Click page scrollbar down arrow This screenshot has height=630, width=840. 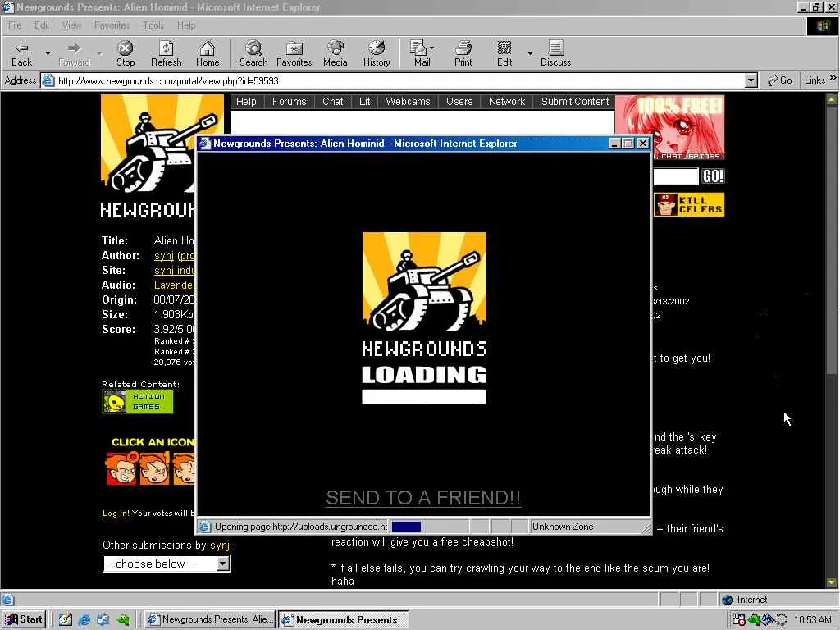[x=832, y=582]
